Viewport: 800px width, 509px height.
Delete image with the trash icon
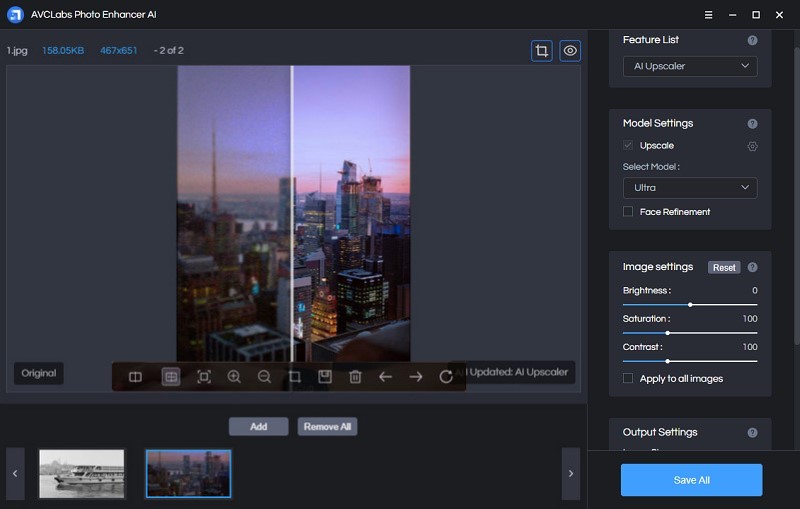point(355,377)
